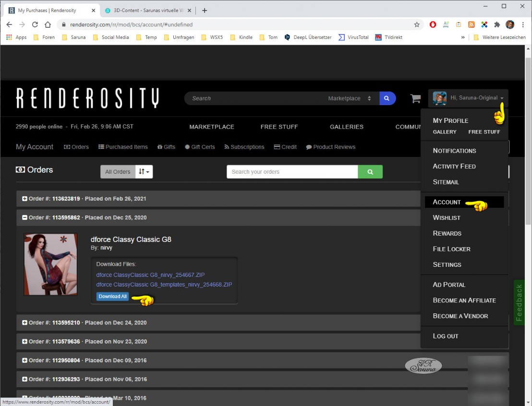Open the Opera red extension icon

(433, 24)
